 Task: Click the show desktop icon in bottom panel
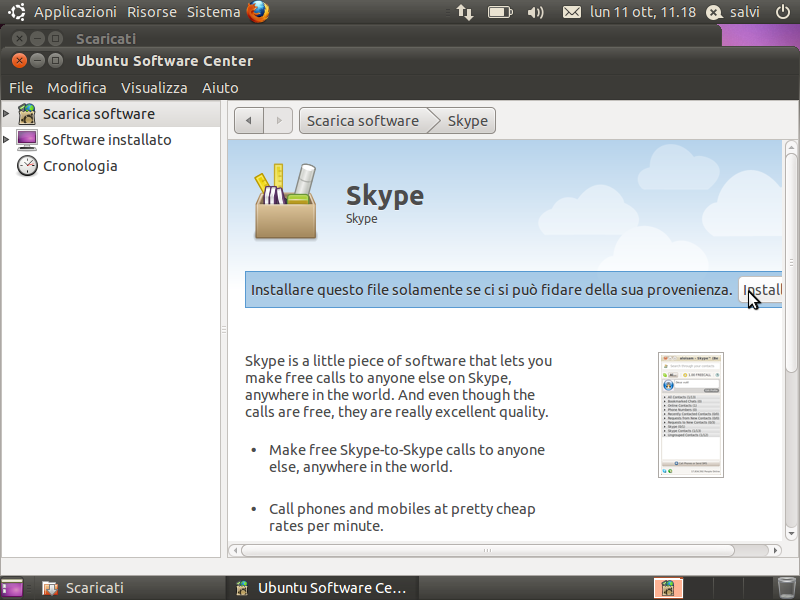point(12,588)
